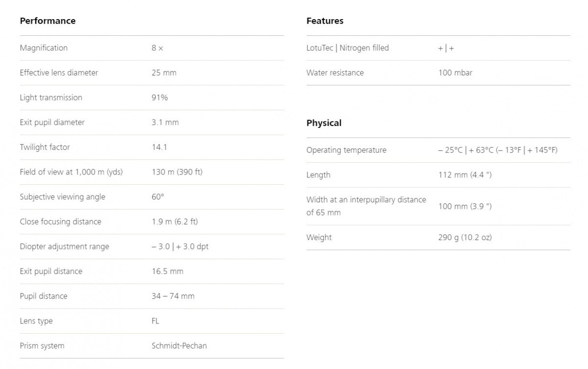Click the 290 g (10.2 oz) weight value
Viewport: 588px width, 369px height.
pos(465,238)
